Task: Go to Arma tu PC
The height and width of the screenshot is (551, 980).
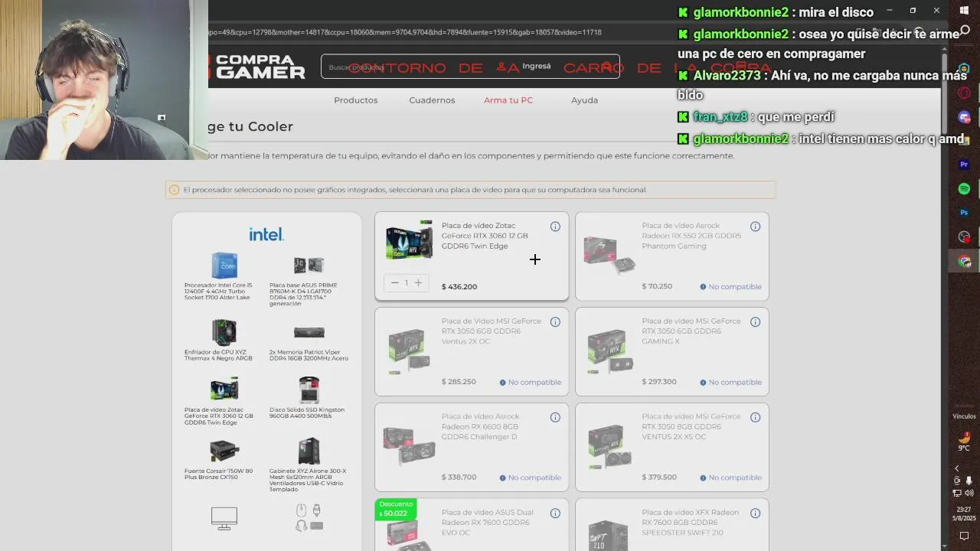Action: pyautogui.click(x=508, y=100)
